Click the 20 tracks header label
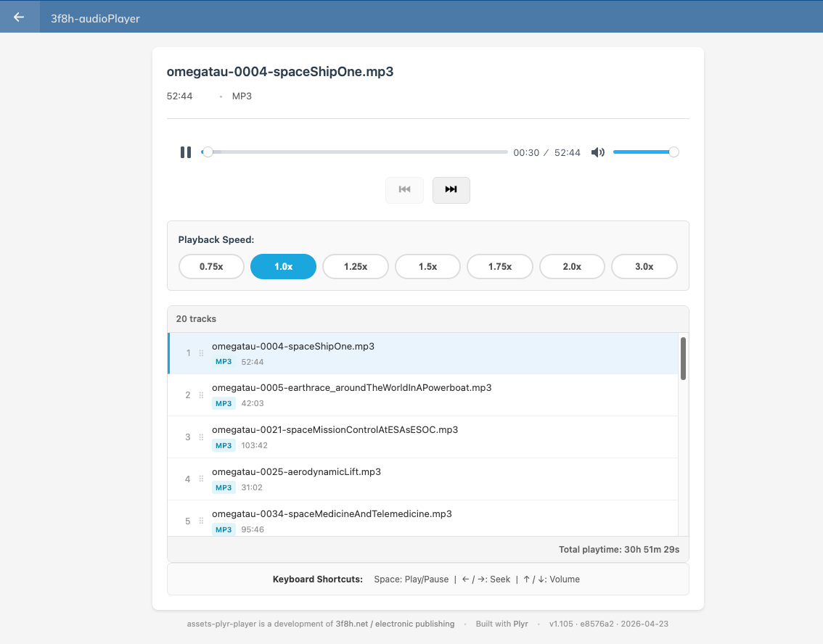Viewport: 823px width, 644px height. (x=196, y=319)
